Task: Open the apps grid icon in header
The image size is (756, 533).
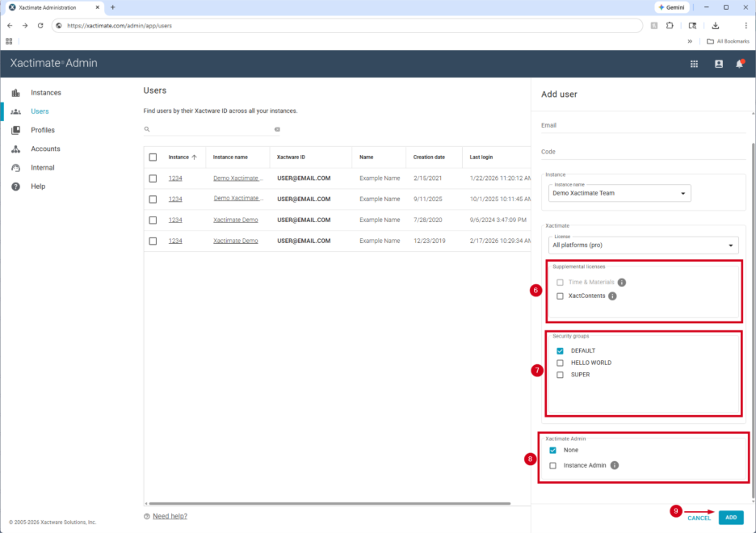Action: click(694, 64)
